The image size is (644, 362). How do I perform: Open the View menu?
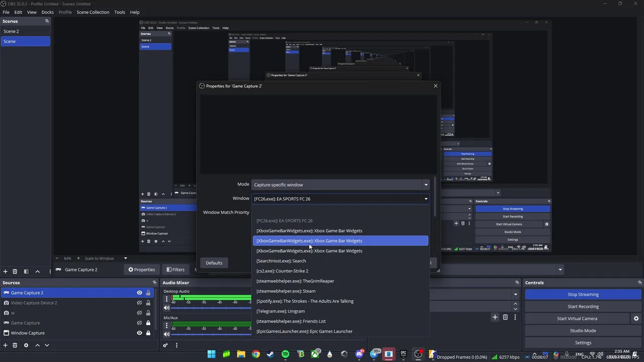coord(32,12)
